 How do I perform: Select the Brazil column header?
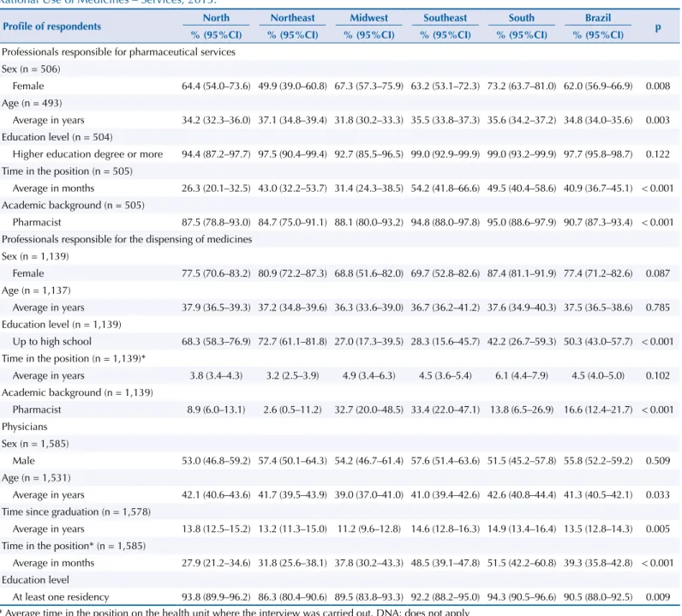(x=598, y=18)
